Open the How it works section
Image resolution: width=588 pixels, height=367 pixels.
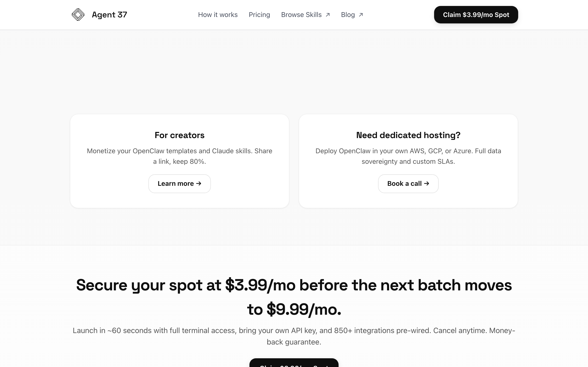(x=218, y=15)
